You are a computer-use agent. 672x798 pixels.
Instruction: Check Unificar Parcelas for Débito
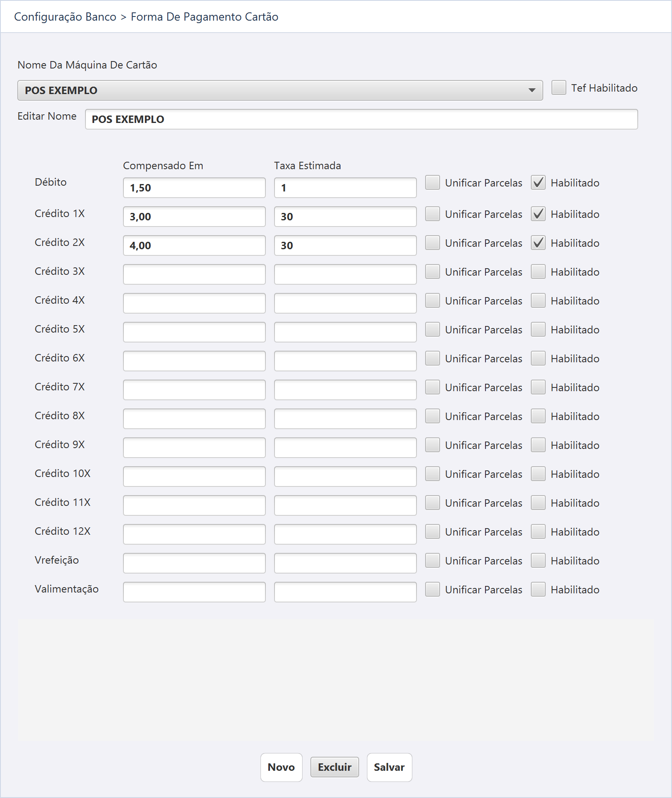pyautogui.click(x=433, y=183)
